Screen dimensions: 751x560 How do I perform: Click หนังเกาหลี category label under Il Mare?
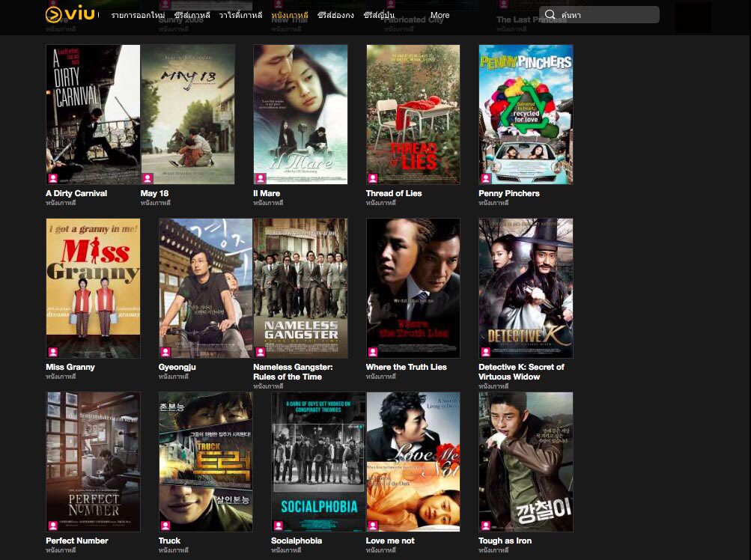(268, 203)
